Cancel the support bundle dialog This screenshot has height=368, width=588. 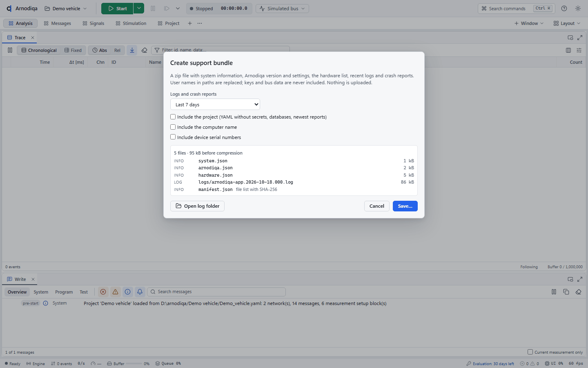376,206
